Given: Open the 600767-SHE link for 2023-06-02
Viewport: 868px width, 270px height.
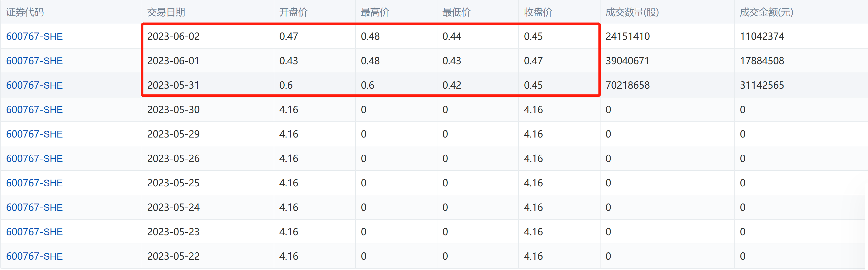Looking at the screenshot, I should 34,36.
